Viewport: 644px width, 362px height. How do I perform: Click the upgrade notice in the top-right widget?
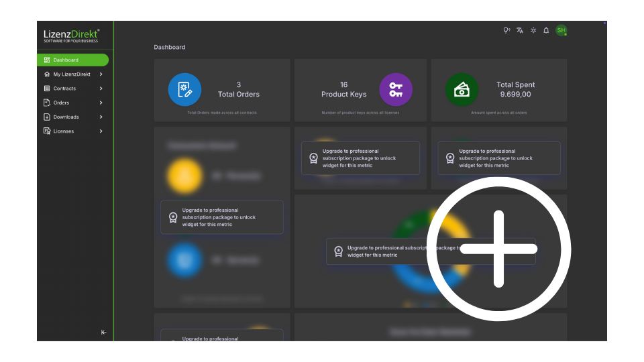click(498, 158)
